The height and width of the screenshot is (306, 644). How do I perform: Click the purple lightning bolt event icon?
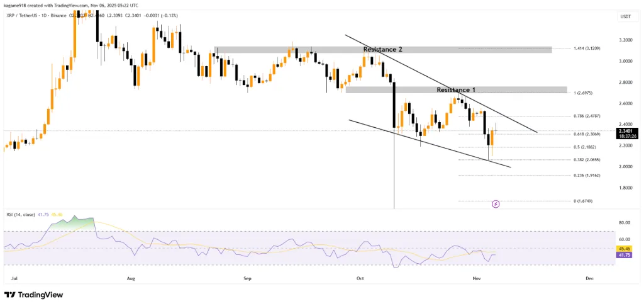(496, 204)
